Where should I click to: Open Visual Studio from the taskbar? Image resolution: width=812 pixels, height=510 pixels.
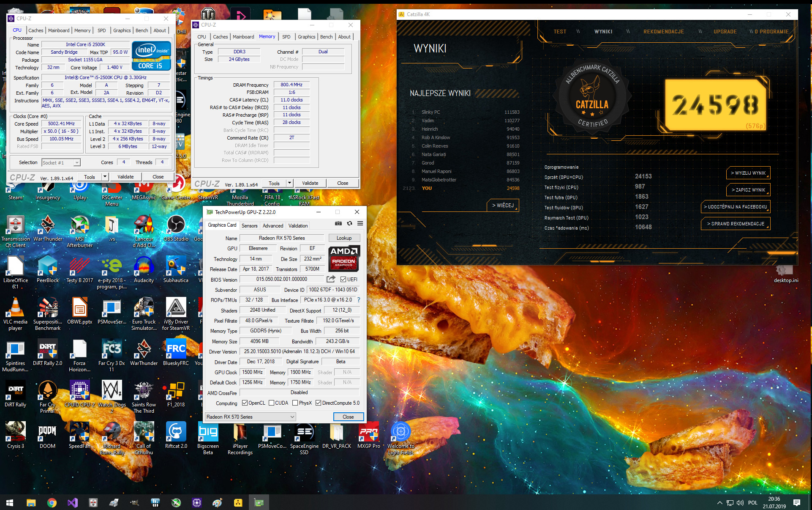tap(73, 502)
